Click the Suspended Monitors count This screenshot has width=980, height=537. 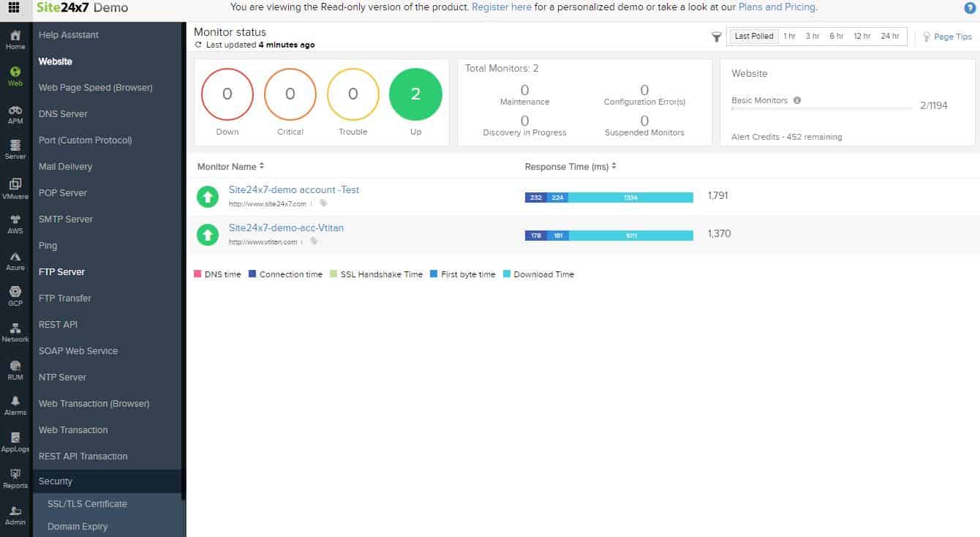tap(644, 121)
